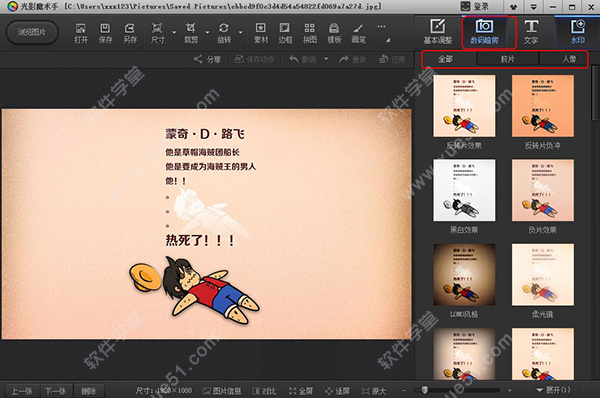
Task: Switch to the 基本调整 basic adjustment tab
Action: pyautogui.click(x=438, y=32)
